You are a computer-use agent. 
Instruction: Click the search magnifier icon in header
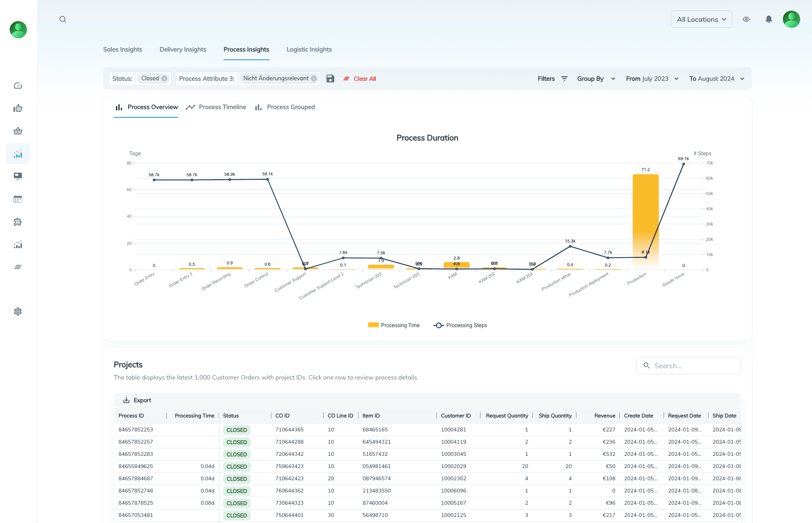[63, 19]
